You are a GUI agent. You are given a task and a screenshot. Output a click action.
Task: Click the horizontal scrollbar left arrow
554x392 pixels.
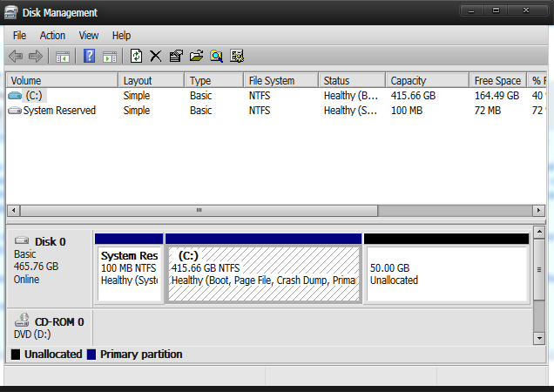coord(13,211)
